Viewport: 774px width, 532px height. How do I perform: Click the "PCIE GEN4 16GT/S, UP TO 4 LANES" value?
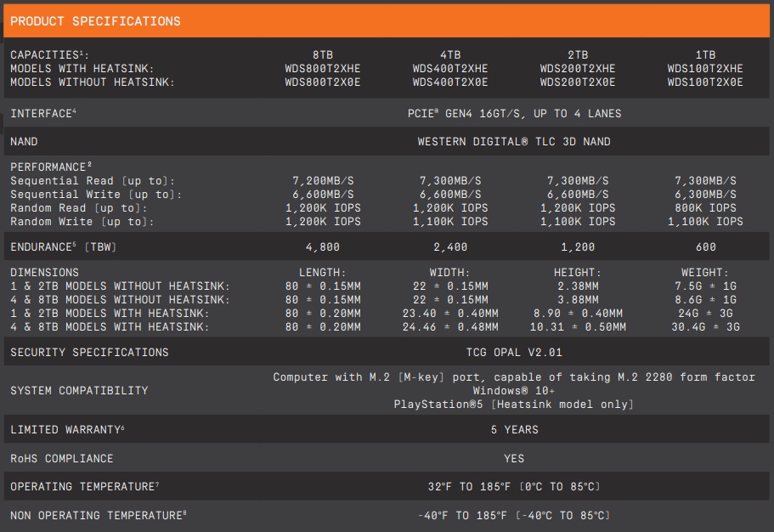(x=514, y=114)
